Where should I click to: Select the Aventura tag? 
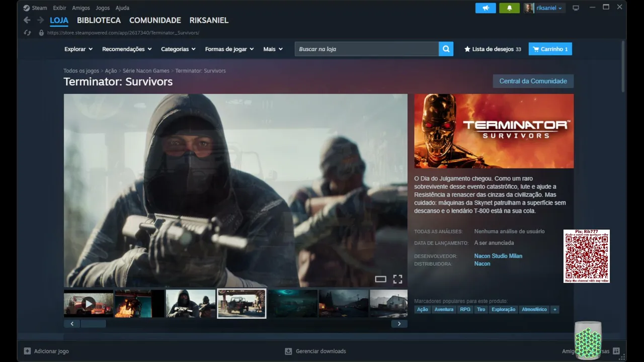tap(444, 310)
